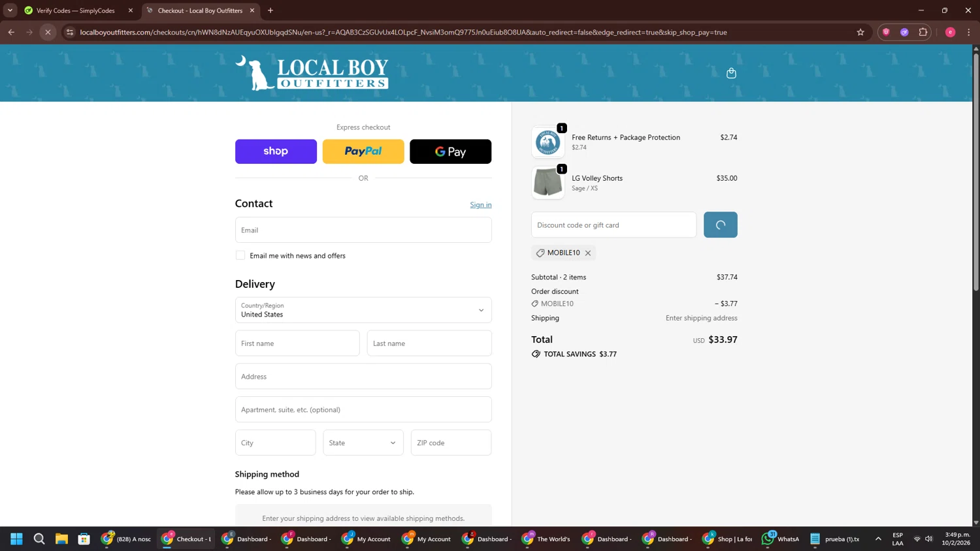
Task: Show hidden system tray icons
Action: point(878,539)
